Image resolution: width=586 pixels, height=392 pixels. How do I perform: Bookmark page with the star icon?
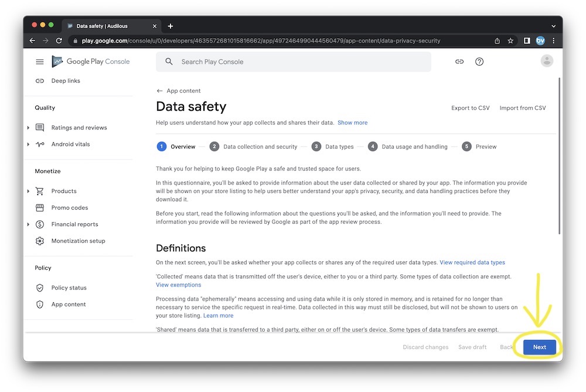pos(510,41)
